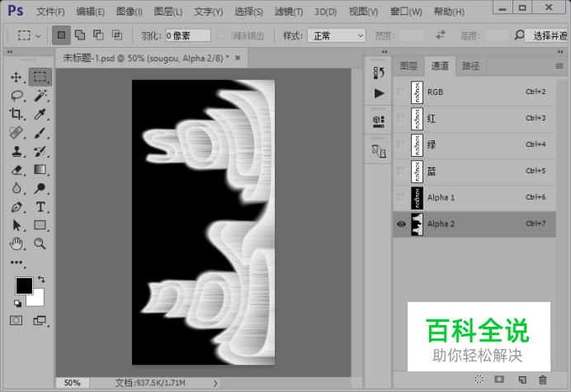The width and height of the screenshot is (571, 392).
Task: Select the Rectangle shape tool
Action: click(x=40, y=225)
